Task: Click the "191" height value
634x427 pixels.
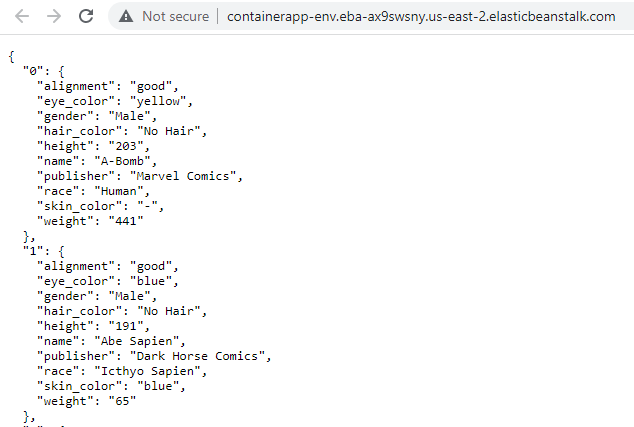Action: pyautogui.click(x=126, y=326)
